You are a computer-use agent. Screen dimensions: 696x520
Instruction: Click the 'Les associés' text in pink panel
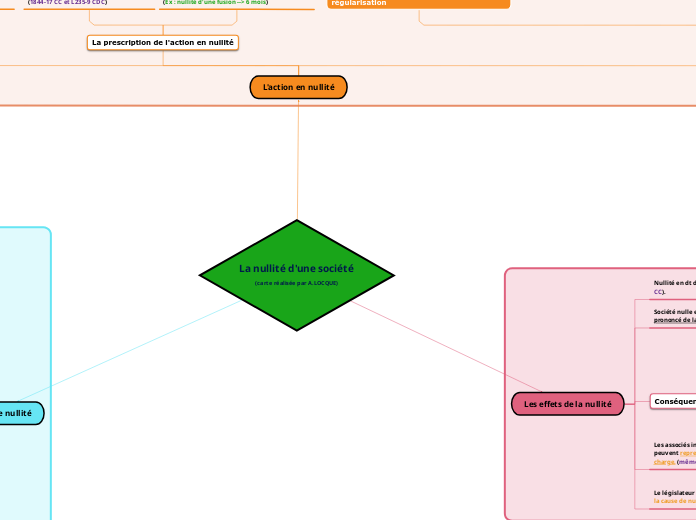(x=674, y=453)
